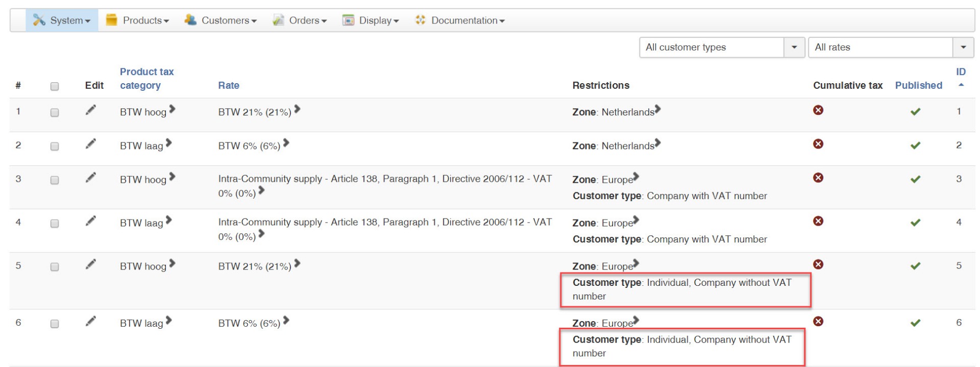Click the edit pencil icon for row 1
980x367 pixels.
[91, 110]
